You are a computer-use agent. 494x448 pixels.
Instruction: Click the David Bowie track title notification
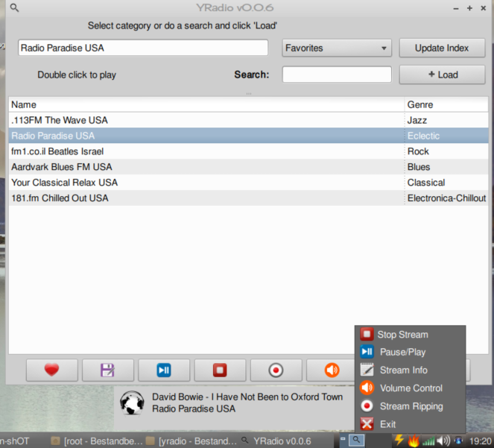pos(247,397)
